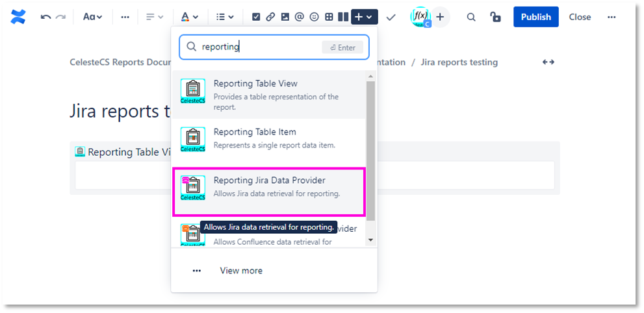
Task: Open the text color picker dropdown
Action: [x=190, y=17]
